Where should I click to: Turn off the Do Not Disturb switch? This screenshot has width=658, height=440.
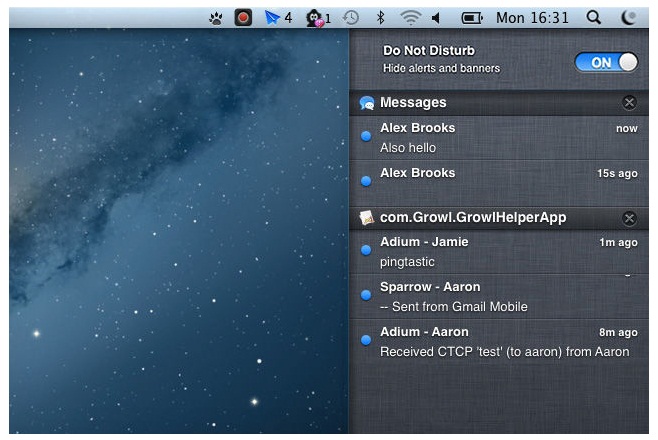pos(606,62)
